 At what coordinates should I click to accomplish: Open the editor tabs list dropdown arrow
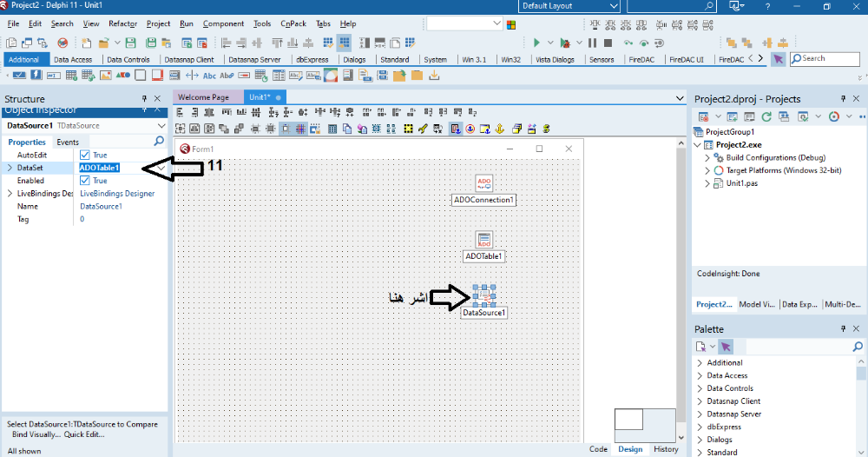(x=680, y=98)
